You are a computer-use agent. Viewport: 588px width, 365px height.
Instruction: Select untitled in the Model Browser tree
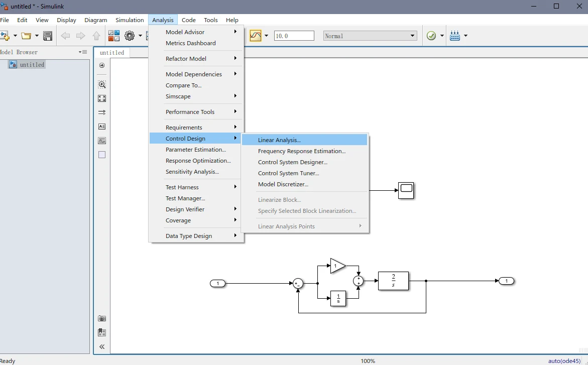tap(32, 65)
